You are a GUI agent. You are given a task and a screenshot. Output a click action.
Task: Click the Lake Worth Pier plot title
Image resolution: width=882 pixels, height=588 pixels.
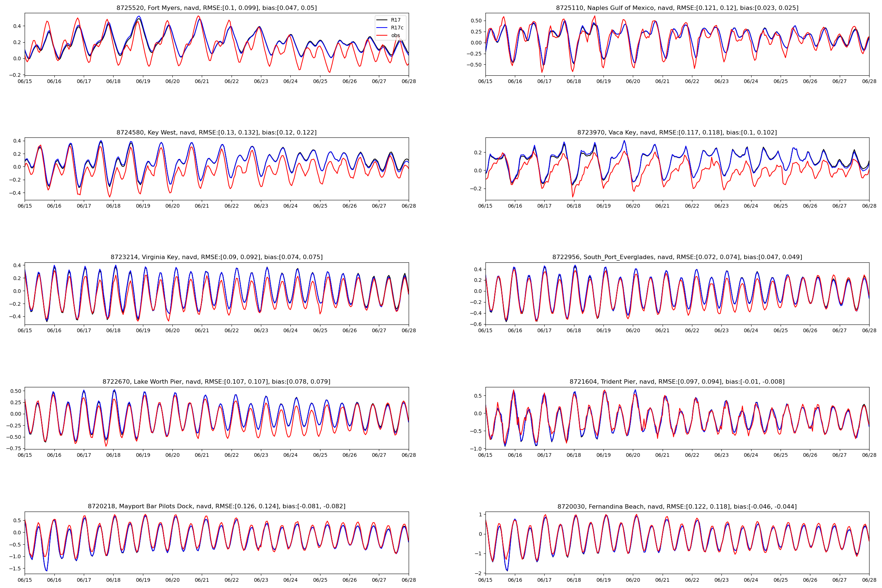pos(216,381)
